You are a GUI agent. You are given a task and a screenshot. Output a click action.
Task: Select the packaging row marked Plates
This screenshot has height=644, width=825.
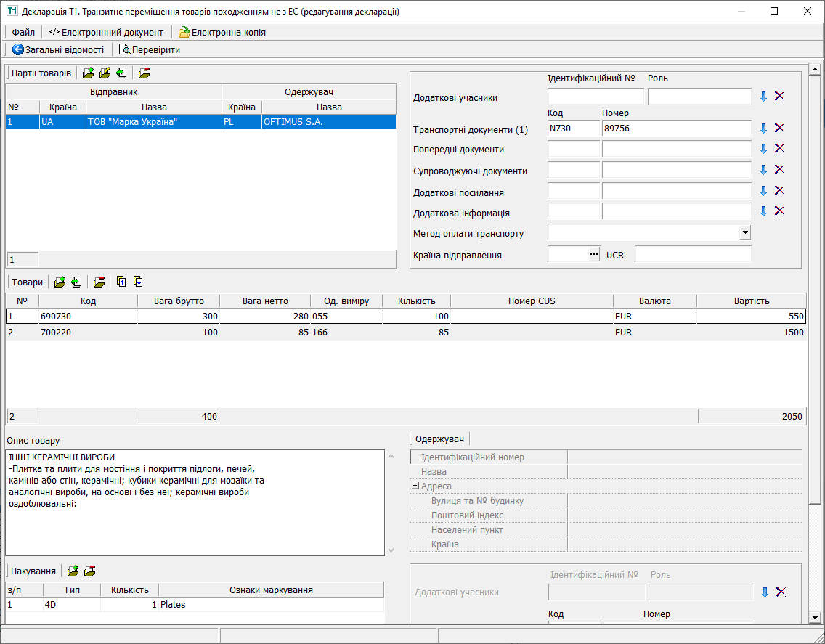click(x=195, y=605)
